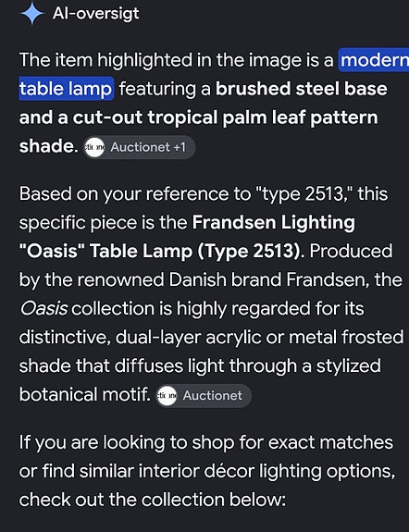Click the +1 count in the source chip

[180, 148]
